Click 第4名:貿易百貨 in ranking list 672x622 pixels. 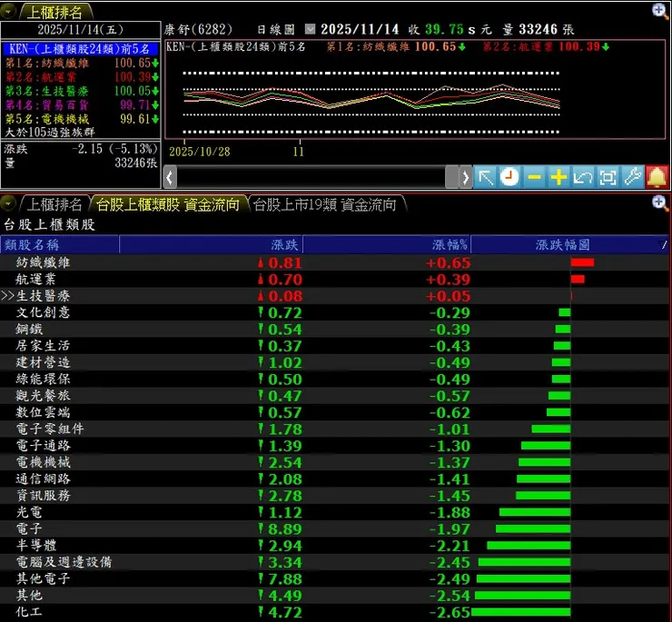click(x=82, y=105)
